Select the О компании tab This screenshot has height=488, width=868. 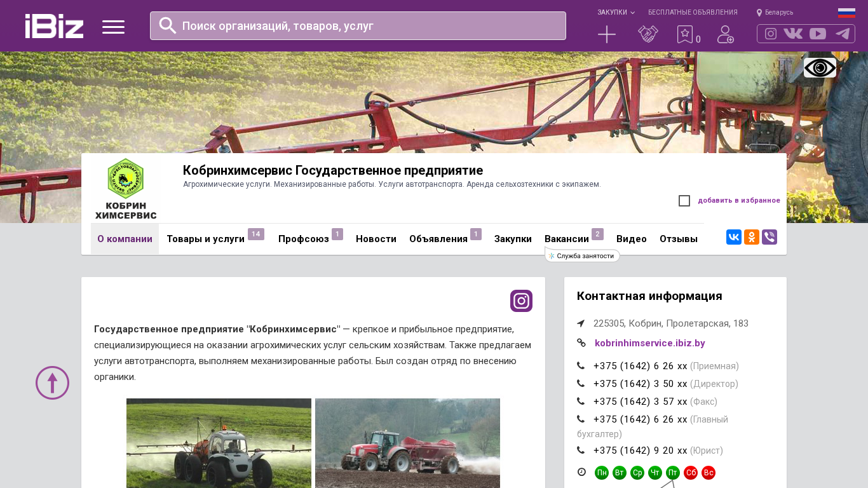pyautogui.click(x=125, y=239)
